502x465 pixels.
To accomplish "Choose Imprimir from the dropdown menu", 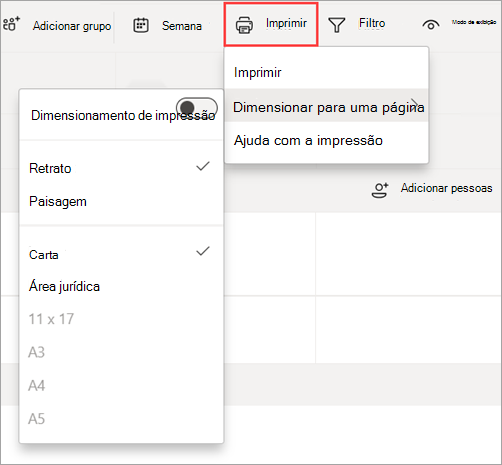I will [x=326, y=72].
